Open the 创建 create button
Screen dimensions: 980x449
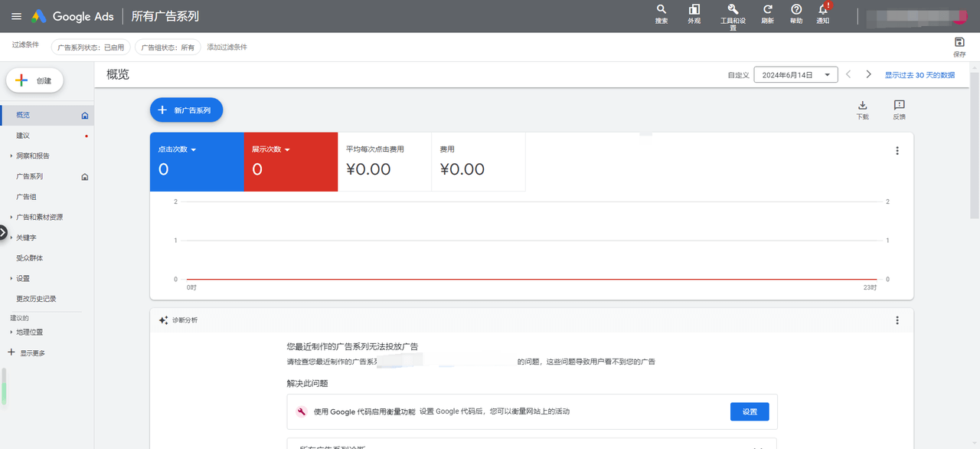[34, 80]
